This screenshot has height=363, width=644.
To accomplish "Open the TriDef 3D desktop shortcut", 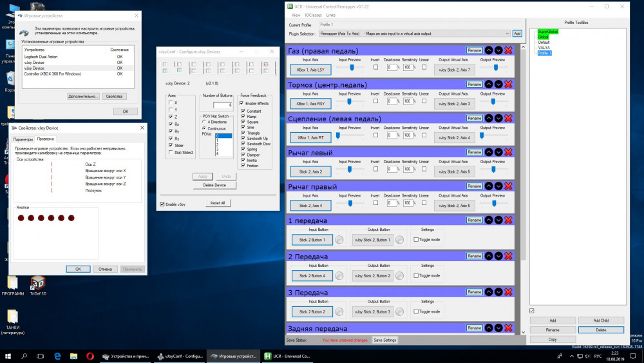I will 37,283.
